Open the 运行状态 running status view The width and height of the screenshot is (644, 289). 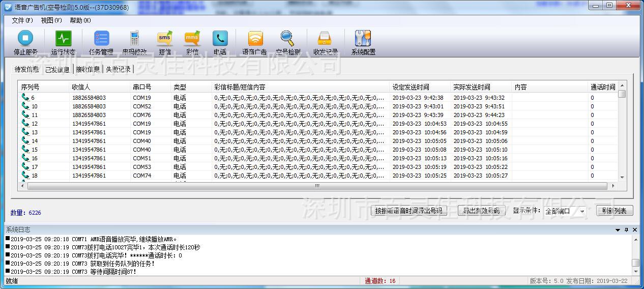point(63,38)
